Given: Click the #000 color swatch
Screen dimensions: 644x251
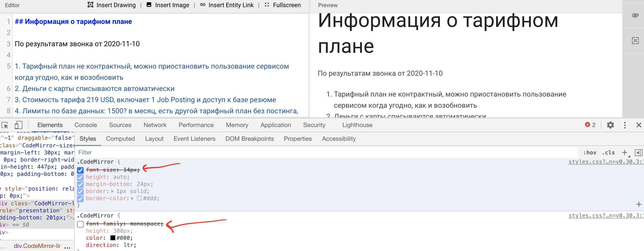Looking at the screenshot, I should (x=112, y=238).
